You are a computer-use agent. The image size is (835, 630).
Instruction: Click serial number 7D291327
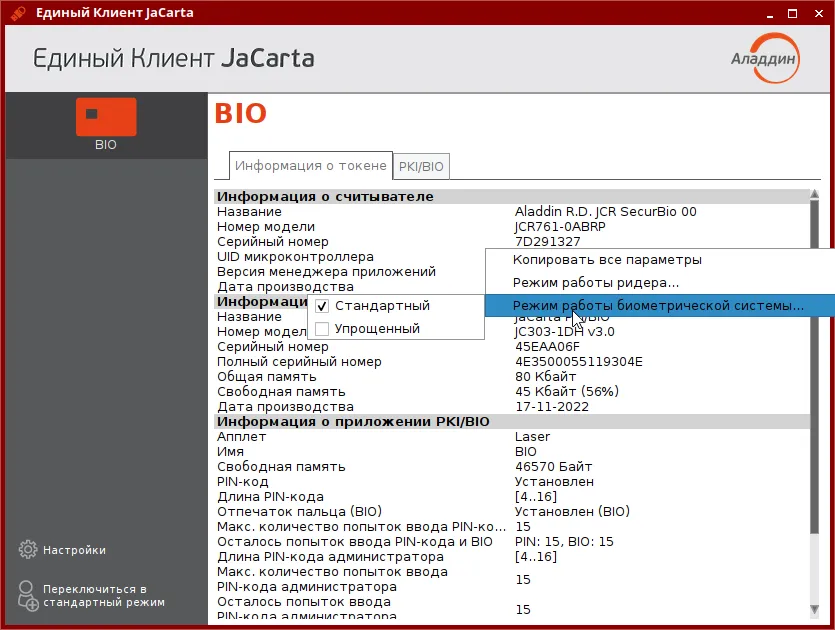pos(547,241)
